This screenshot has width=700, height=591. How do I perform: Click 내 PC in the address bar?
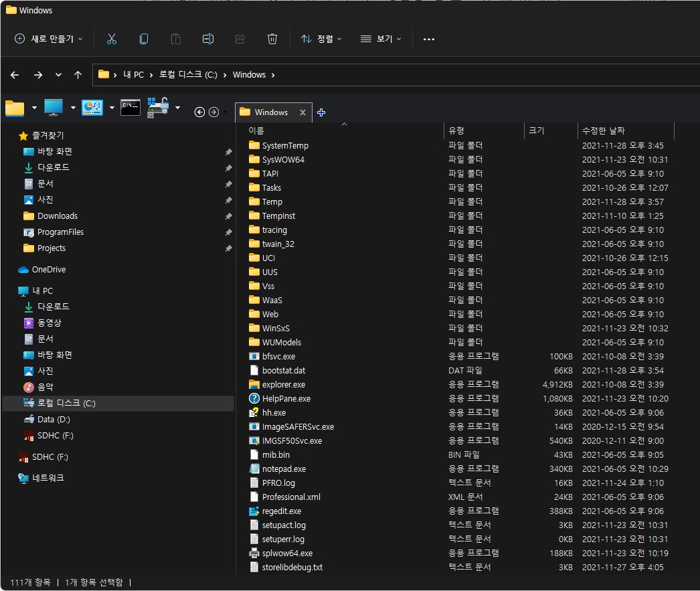pyautogui.click(x=133, y=75)
